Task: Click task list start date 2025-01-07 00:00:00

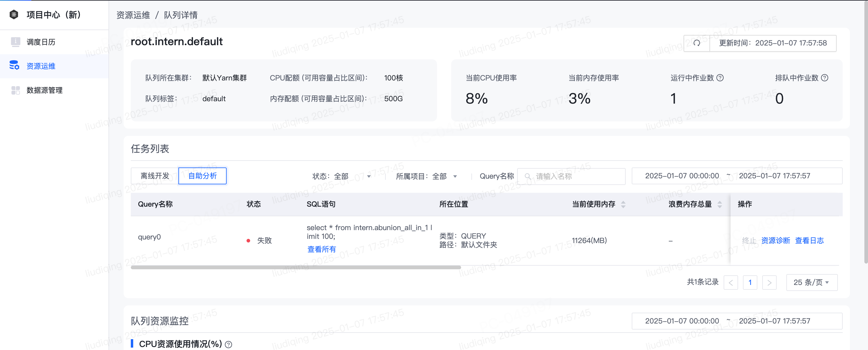Action: 682,176
